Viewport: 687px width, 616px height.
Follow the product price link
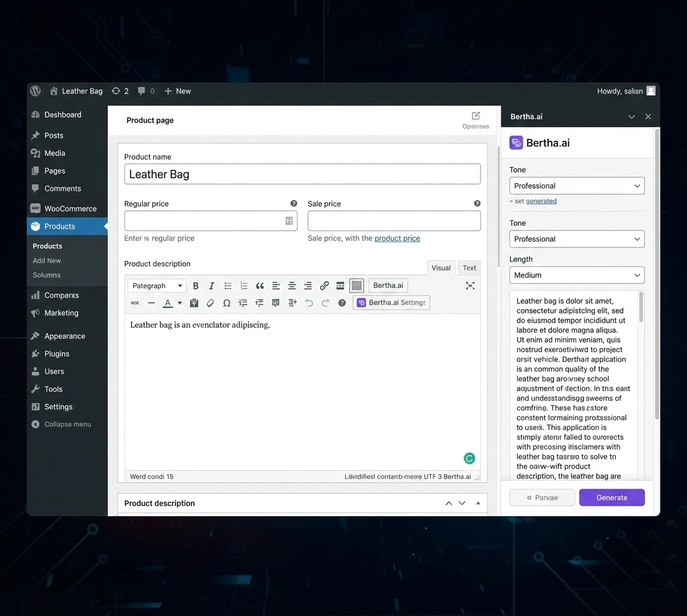(x=397, y=239)
